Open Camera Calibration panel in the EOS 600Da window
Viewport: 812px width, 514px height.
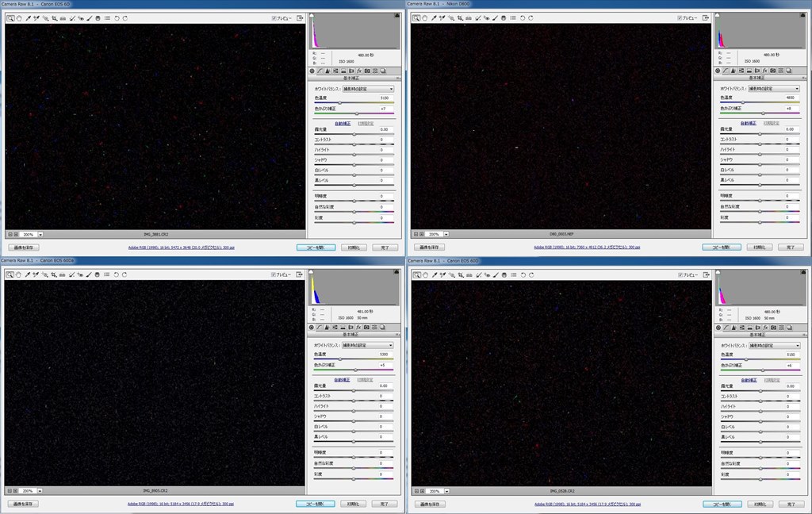[x=366, y=327]
